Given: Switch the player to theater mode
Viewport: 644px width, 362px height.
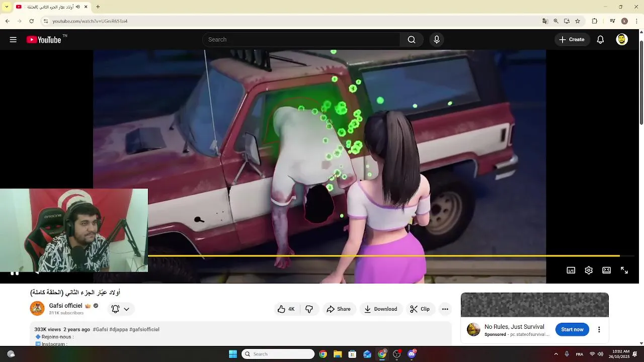Looking at the screenshot, I should (607, 270).
